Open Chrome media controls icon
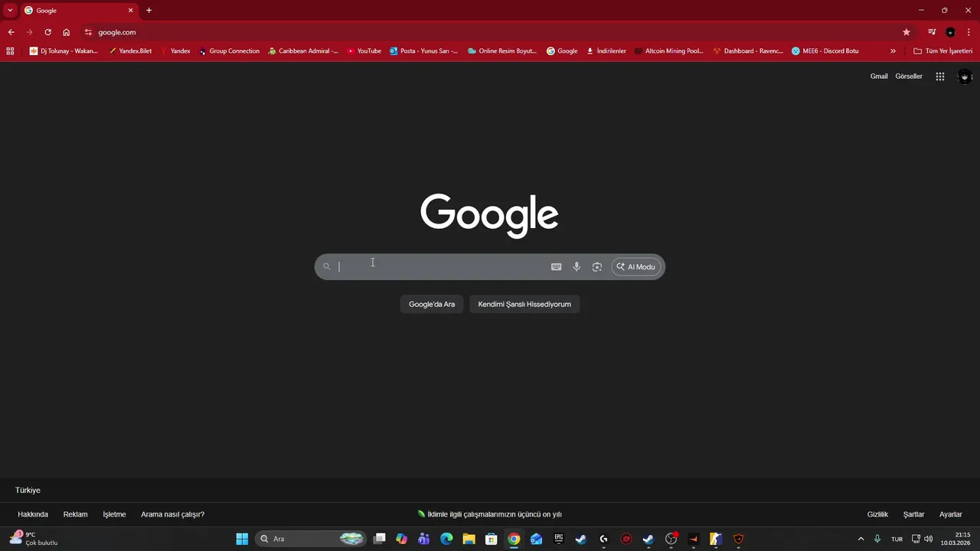Image resolution: width=980 pixels, height=551 pixels. [932, 32]
